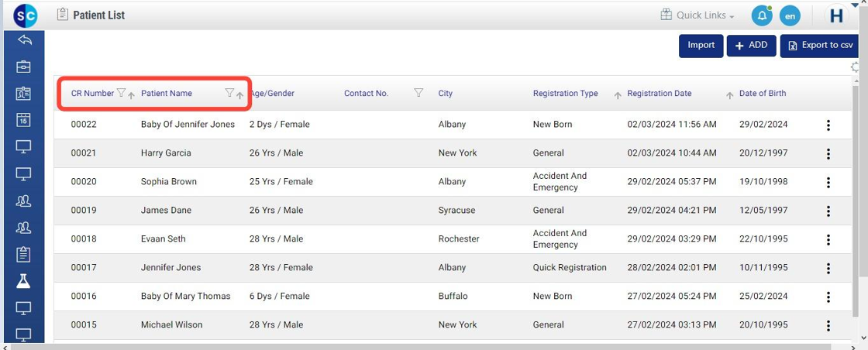Expand the Quick Links dropdown

[697, 15]
